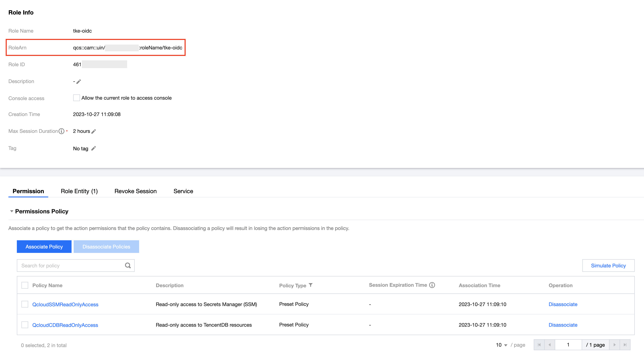The image size is (644, 354).
Task: Go to next page arrow
Action: [x=615, y=345]
